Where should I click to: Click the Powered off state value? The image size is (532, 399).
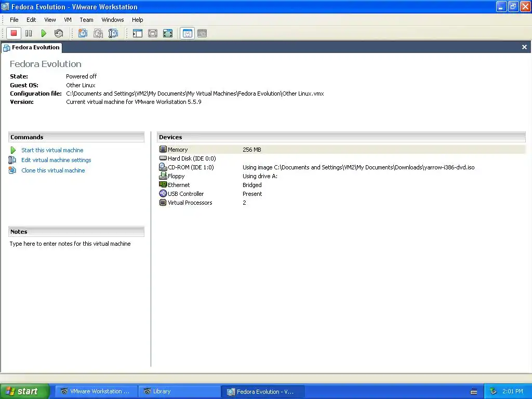coord(82,76)
